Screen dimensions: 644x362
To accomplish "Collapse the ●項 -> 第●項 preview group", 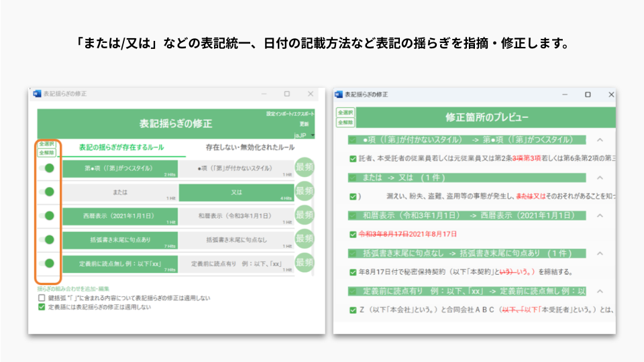I will click(x=600, y=140).
